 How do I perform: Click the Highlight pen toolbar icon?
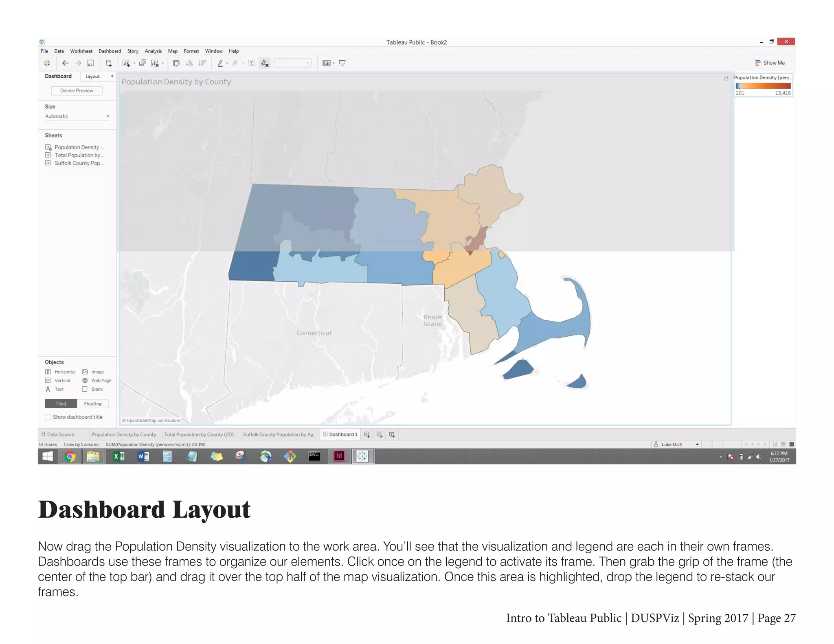tap(220, 63)
